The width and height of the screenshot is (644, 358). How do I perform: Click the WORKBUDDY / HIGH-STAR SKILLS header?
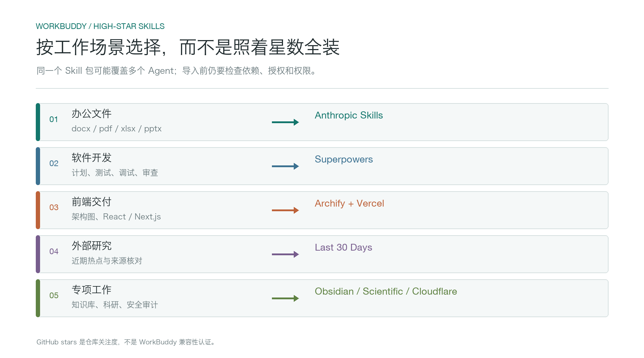[x=100, y=26]
